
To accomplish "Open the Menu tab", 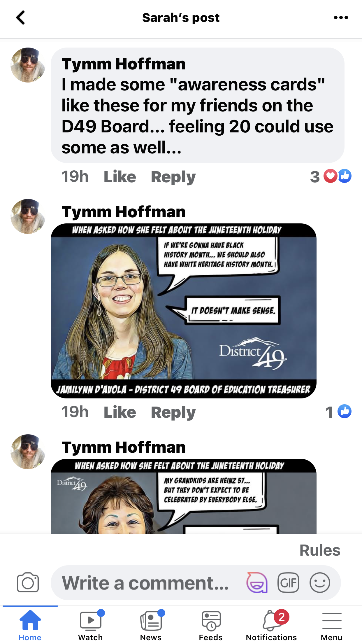I will point(332,625).
